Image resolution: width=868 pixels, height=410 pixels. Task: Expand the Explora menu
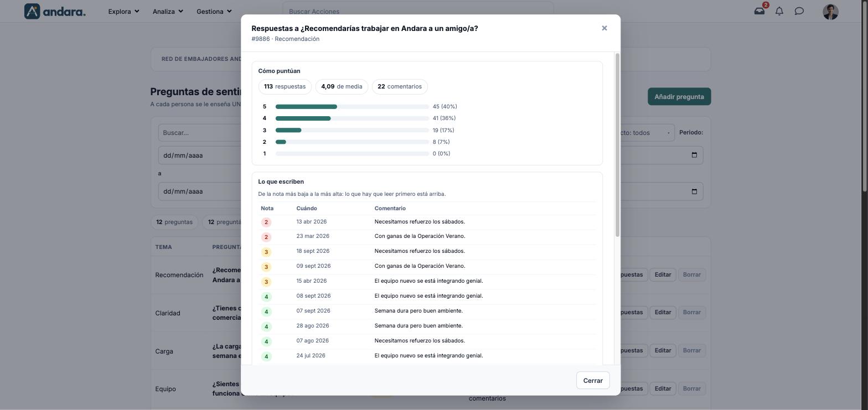123,11
